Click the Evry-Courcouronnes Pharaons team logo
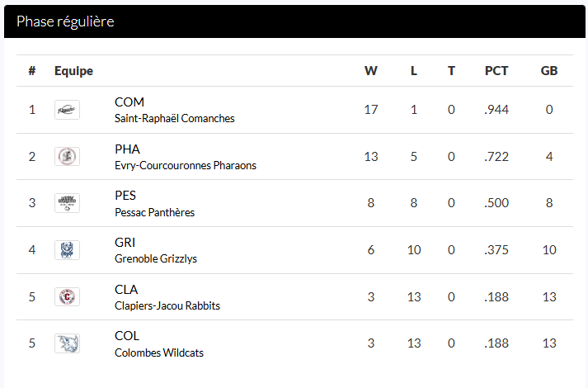The width and height of the screenshot is (588, 388). click(x=67, y=157)
